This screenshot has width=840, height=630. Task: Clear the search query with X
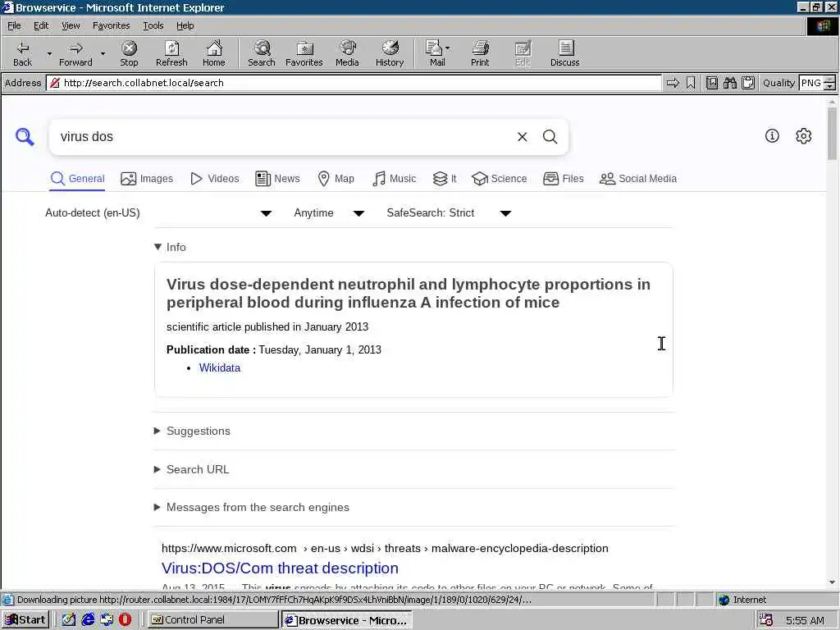click(x=523, y=137)
